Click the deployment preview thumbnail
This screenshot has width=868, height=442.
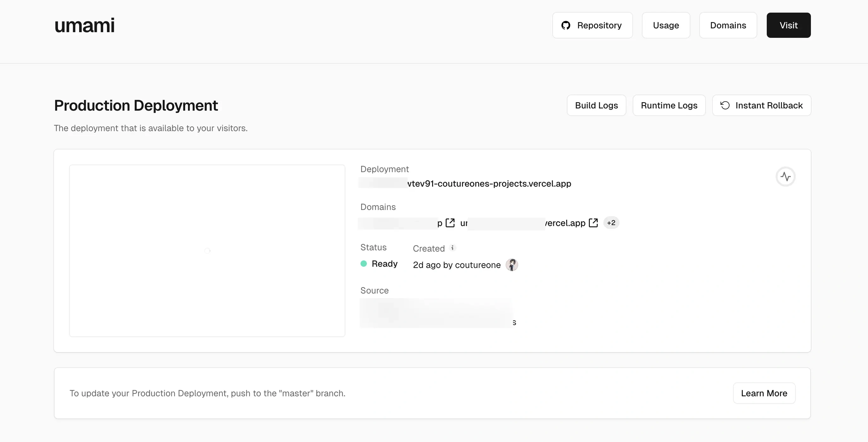(x=207, y=250)
